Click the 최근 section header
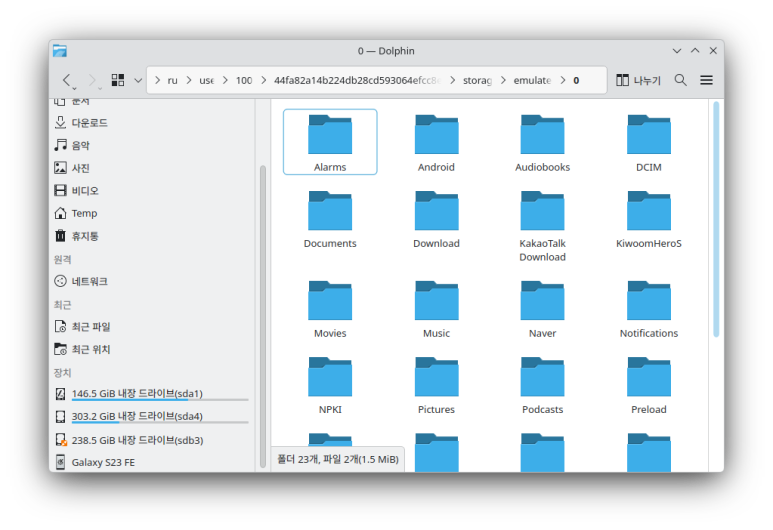The image size is (773, 530). (x=63, y=305)
